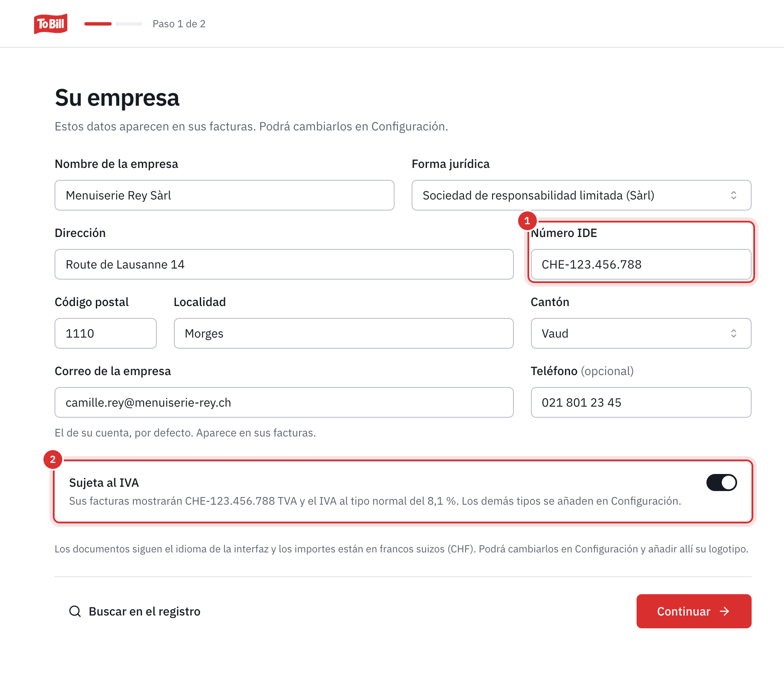
Task: Click the search magnifier icon
Action: (x=75, y=611)
